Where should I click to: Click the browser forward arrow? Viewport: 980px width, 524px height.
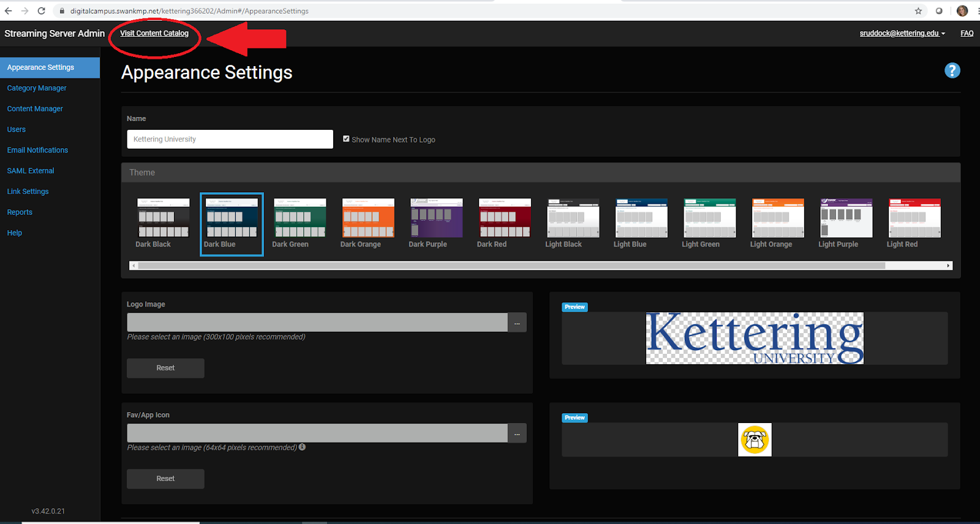pyautogui.click(x=24, y=11)
